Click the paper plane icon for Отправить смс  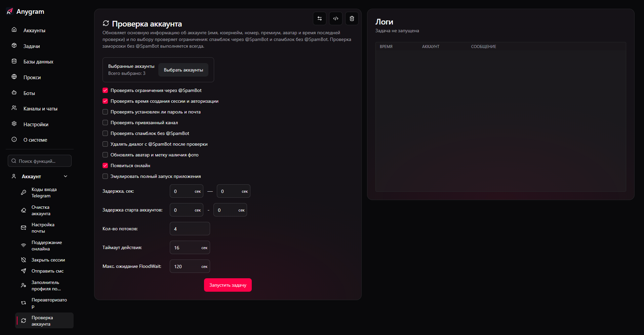click(x=24, y=271)
